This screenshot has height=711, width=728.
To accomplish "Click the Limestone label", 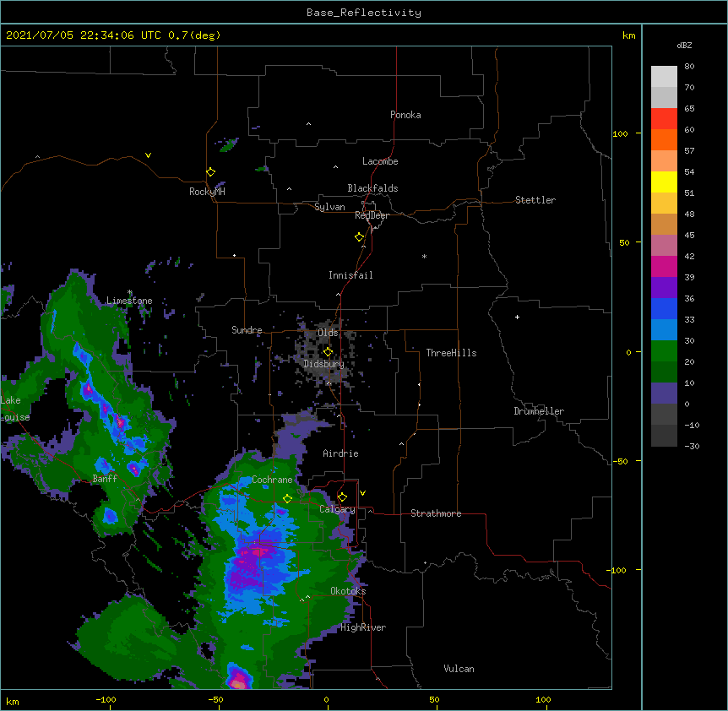I will 129,301.
